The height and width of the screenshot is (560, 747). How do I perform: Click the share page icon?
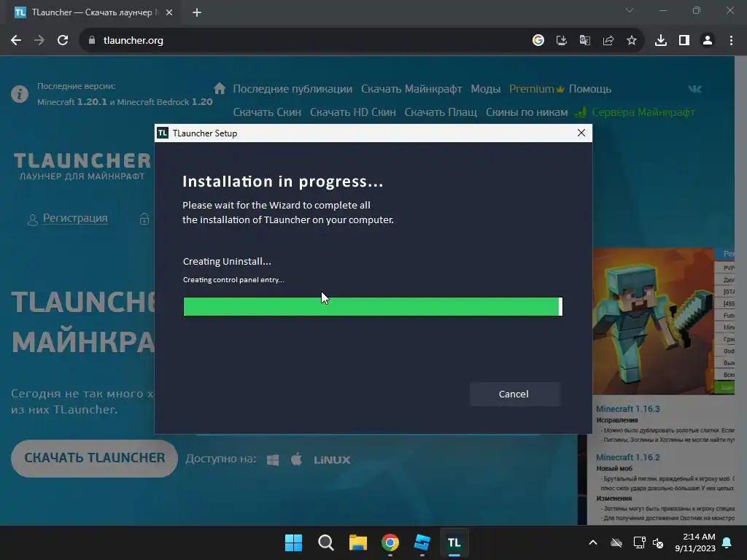pos(608,41)
